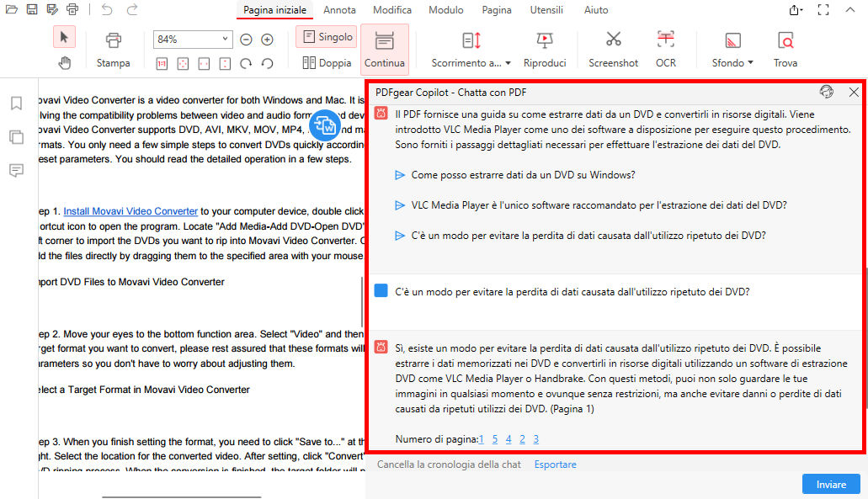868x499 pixels.
Task: Click the fit height icon
Action: (x=225, y=64)
